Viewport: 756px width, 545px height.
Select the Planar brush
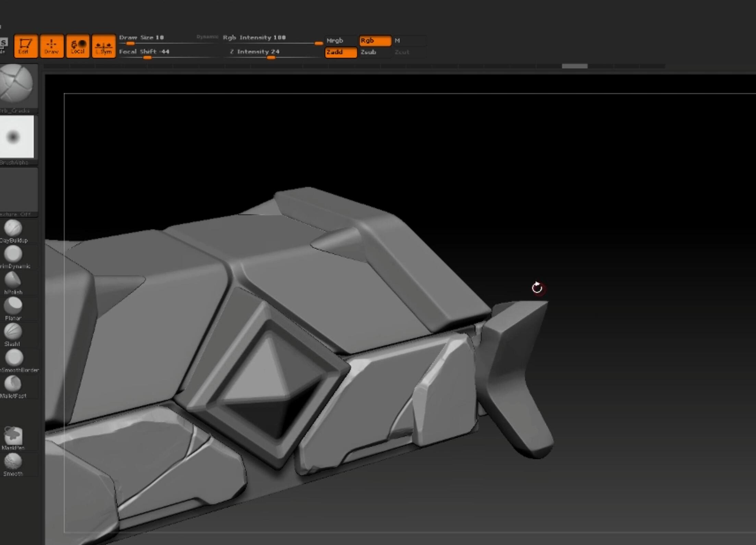[13, 309]
